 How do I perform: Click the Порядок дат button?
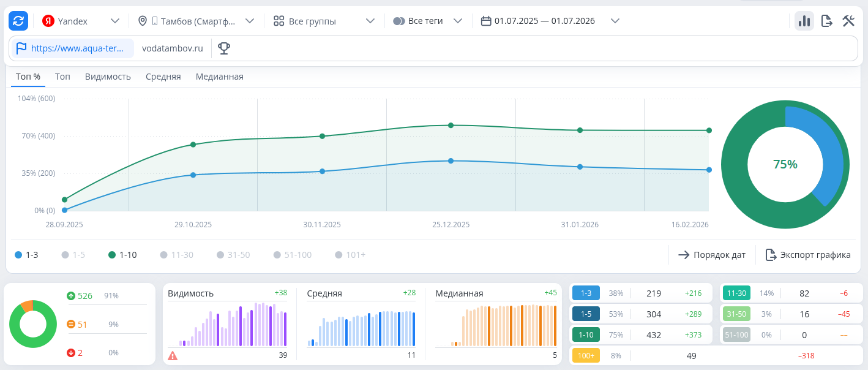[711, 255]
